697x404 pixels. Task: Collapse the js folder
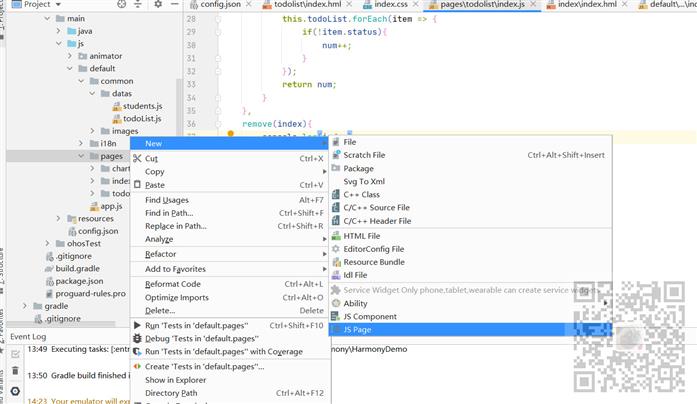[59, 44]
